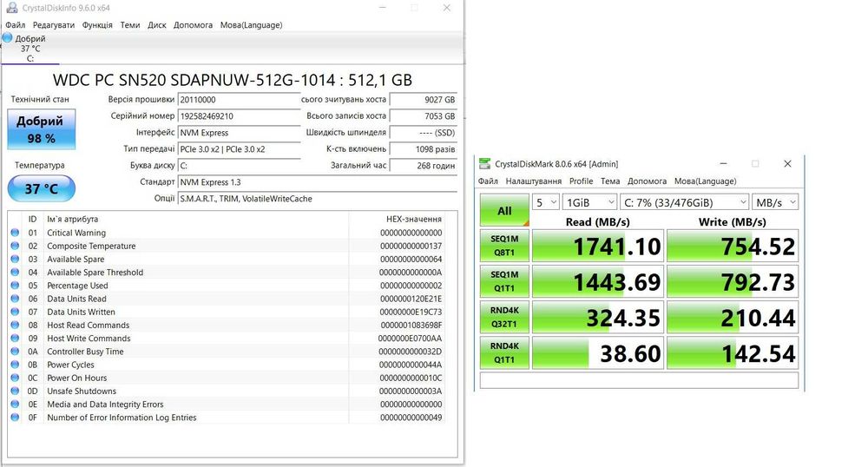The image size is (868, 467).
Task: Click status orb of Media and Data Integrity Errors
Action: [x=15, y=405]
